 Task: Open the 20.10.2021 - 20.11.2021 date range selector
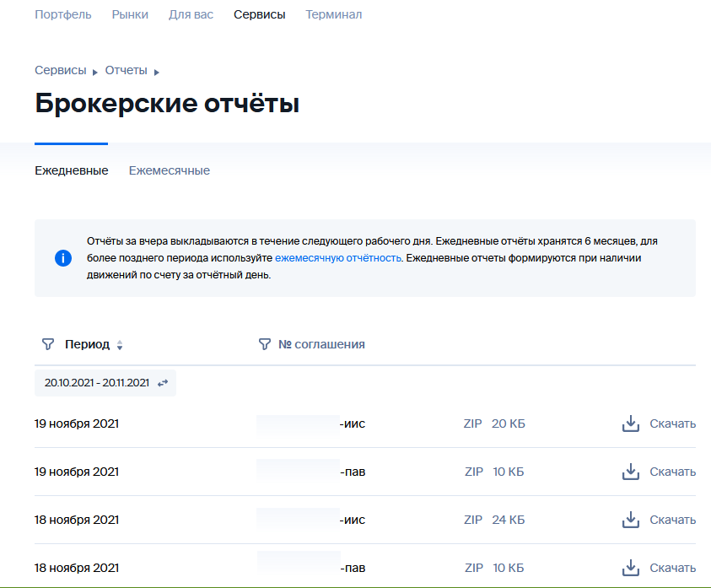click(96, 383)
